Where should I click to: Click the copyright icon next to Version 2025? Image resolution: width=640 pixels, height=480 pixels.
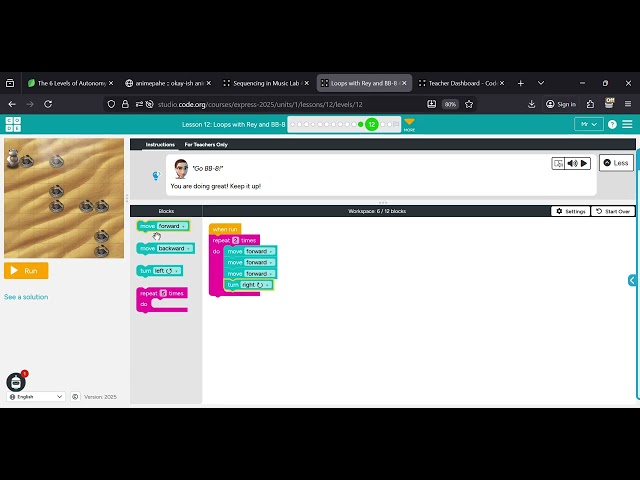click(75, 397)
